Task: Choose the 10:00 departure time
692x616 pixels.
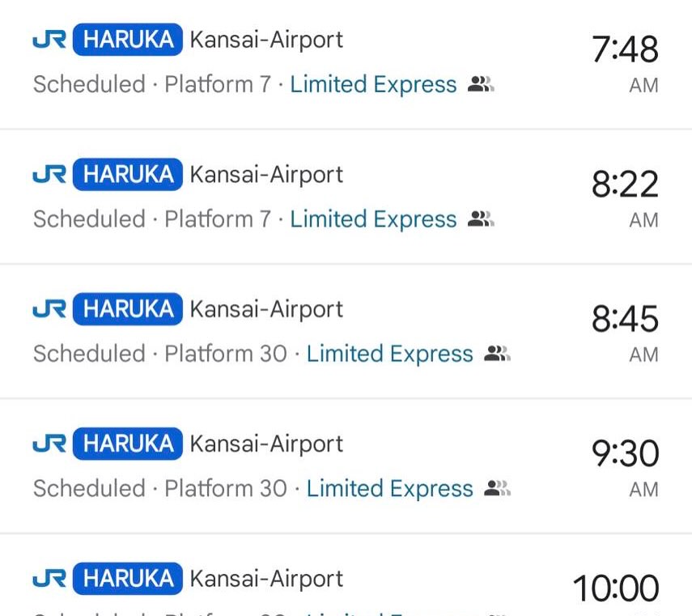Action: pyautogui.click(x=616, y=588)
